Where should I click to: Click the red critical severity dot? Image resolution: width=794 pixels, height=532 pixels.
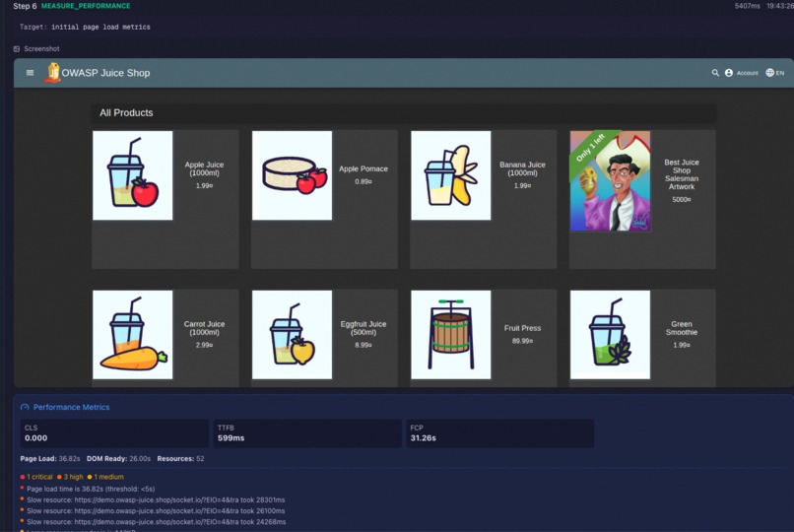pyautogui.click(x=23, y=477)
